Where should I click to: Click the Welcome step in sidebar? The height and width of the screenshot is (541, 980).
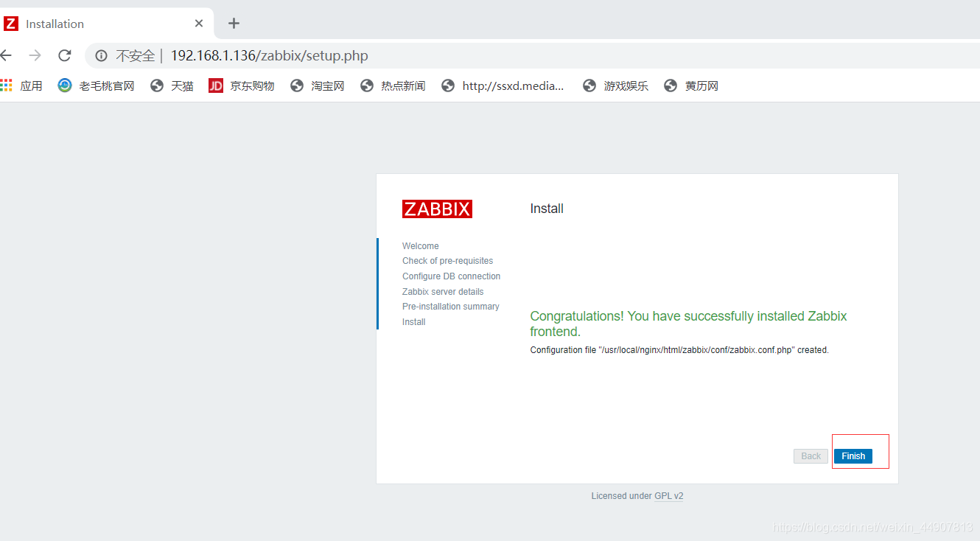pos(421,246)
